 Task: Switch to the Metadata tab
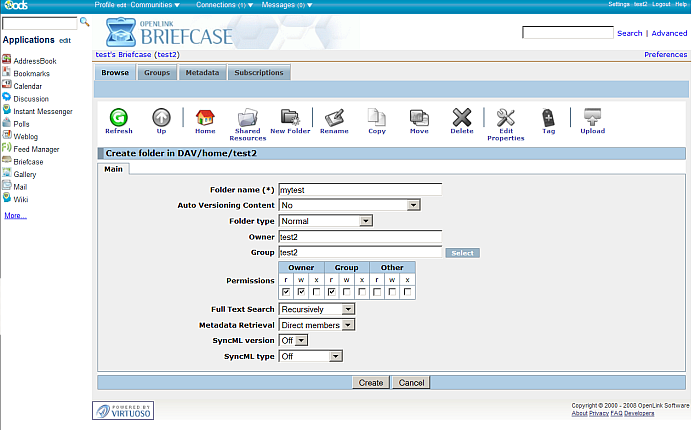[x=203, y=73]
